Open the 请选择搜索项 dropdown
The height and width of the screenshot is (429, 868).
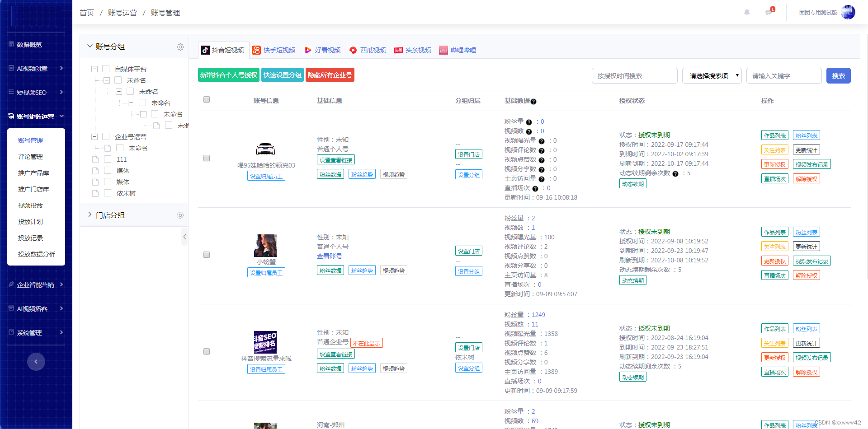712,76
